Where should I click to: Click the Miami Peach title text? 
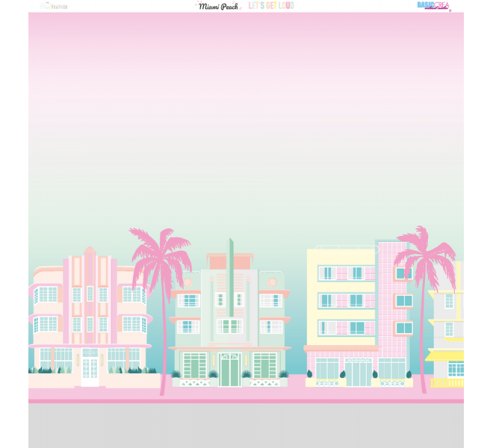(218, 6)
